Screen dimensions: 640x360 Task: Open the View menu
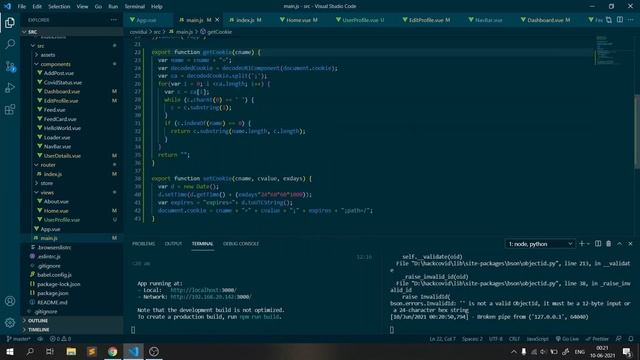click(82, 7)
